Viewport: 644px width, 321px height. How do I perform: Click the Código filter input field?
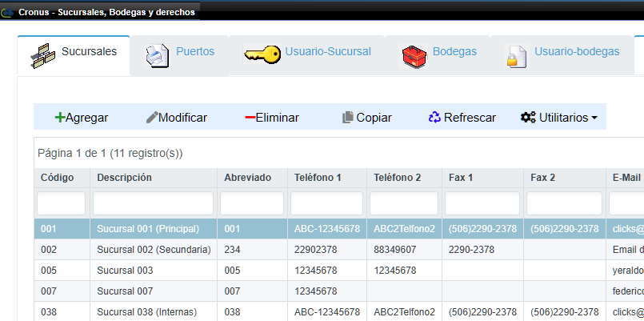[x=62, y=203]
